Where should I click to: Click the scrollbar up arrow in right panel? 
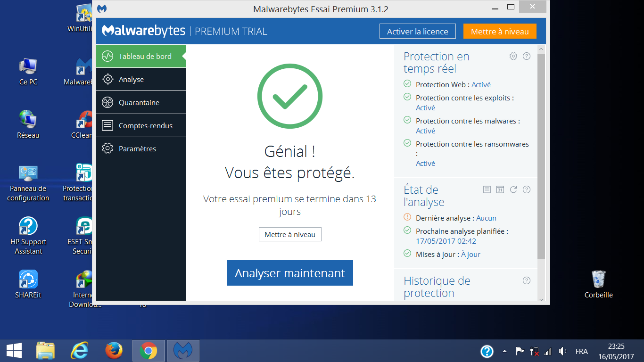[x=541, y=49]
